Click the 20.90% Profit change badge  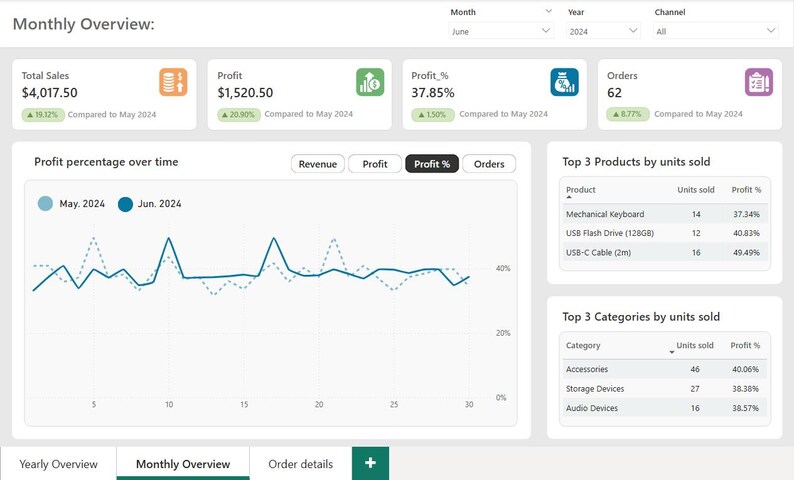pos(239,114)
